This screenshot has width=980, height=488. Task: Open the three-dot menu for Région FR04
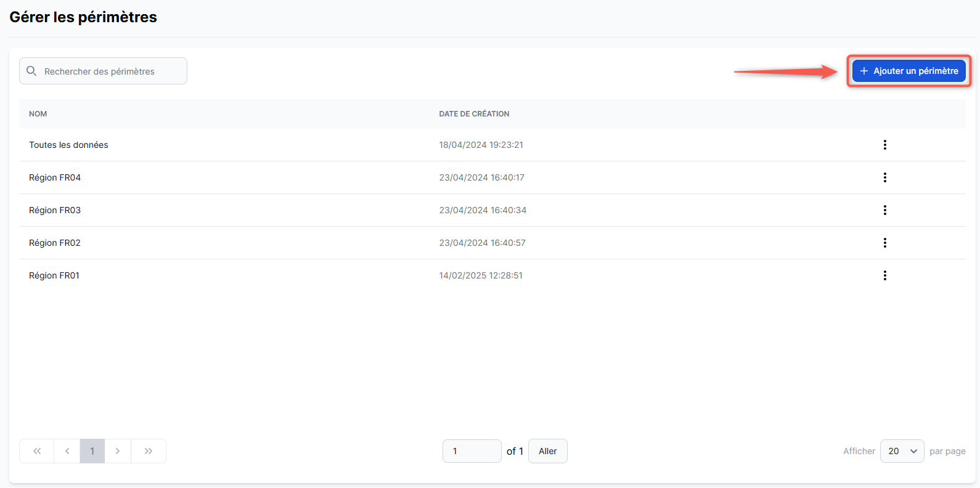[x=884, y=177]
